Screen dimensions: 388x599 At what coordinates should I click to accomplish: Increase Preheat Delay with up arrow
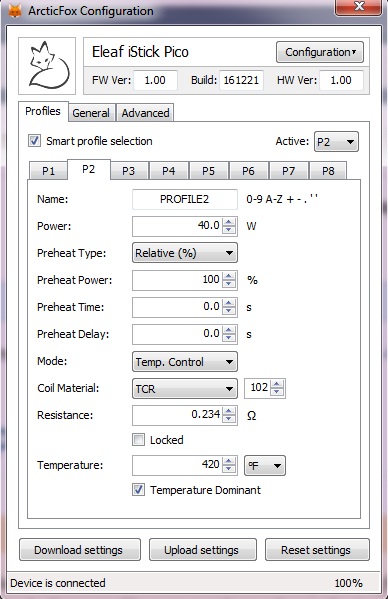pos(229,330)
